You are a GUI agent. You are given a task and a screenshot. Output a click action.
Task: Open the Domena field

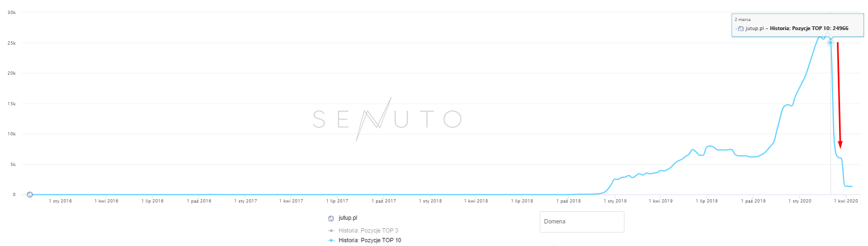[x=582, y=221]
